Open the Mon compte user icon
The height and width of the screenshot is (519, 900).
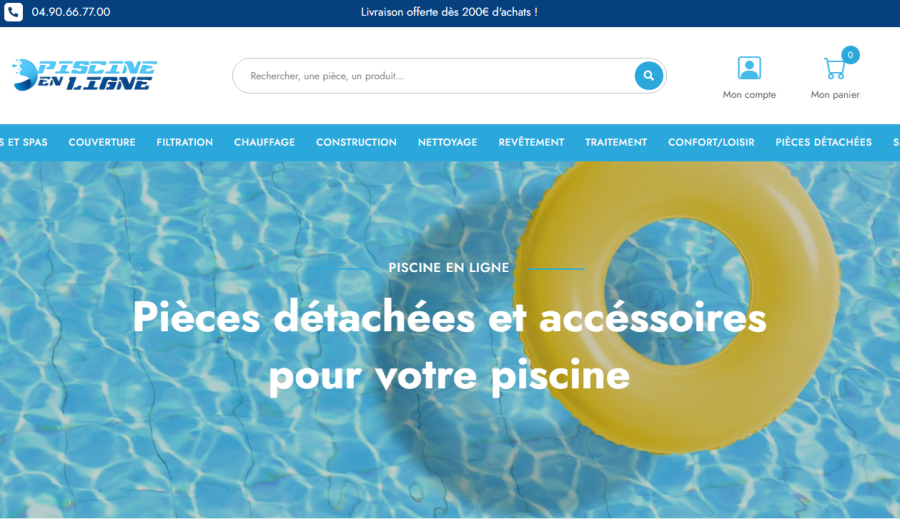coord(749,68)
